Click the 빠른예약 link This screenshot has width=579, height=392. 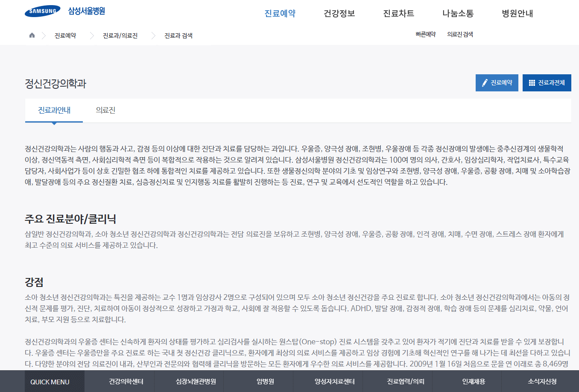[x=425, y=33]
